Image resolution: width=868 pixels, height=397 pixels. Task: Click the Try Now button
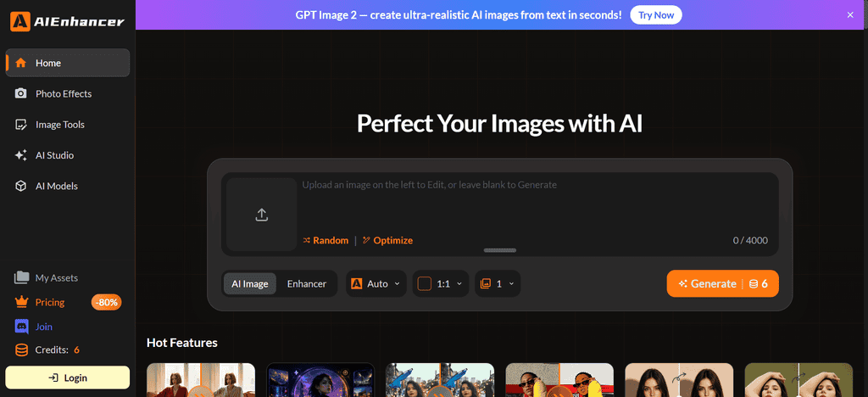click(x=656, y=15)
